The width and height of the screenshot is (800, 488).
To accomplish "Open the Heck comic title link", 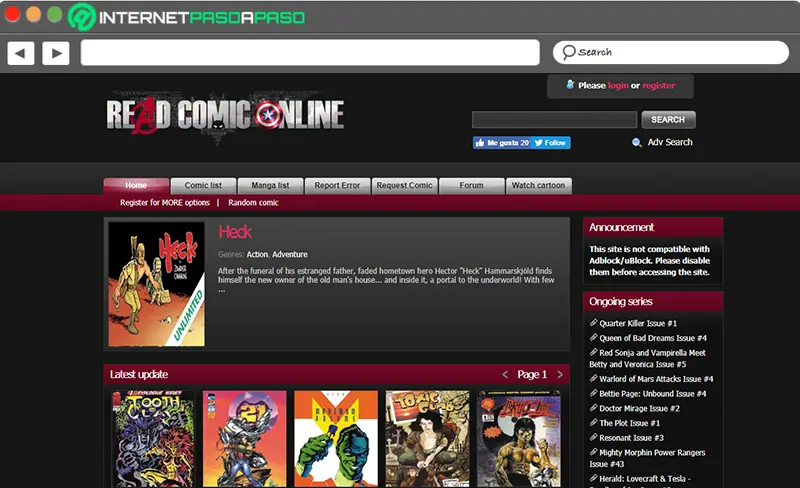I will click(235, 232).
